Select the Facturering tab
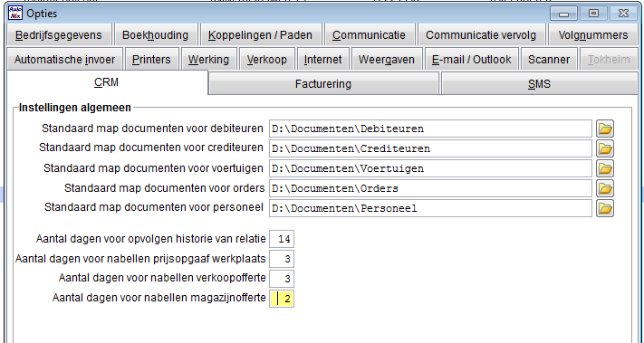This screenshot has height=343, width=644. (323, 84)
